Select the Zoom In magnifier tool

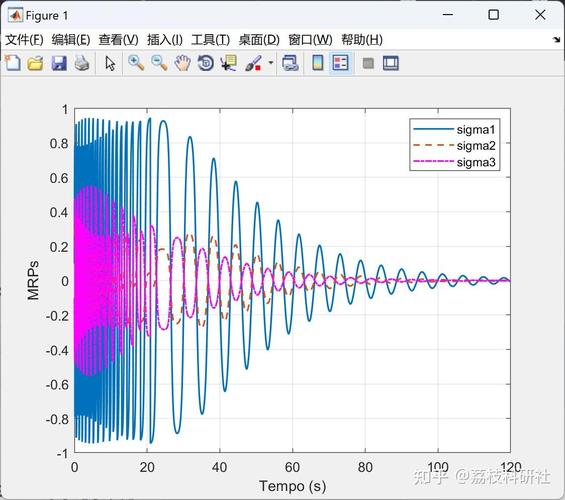click(136, 63)
